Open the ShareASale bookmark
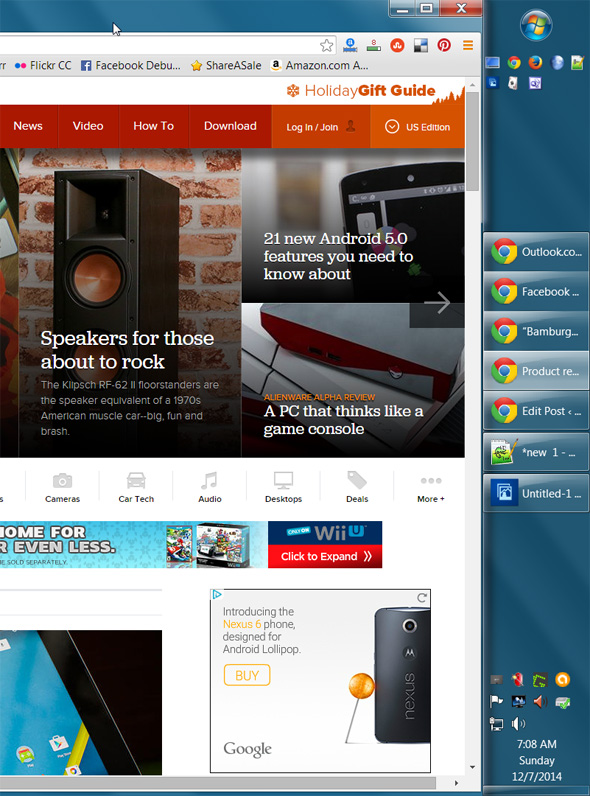Screen dimensions: 590x796 tap(226, 65)
